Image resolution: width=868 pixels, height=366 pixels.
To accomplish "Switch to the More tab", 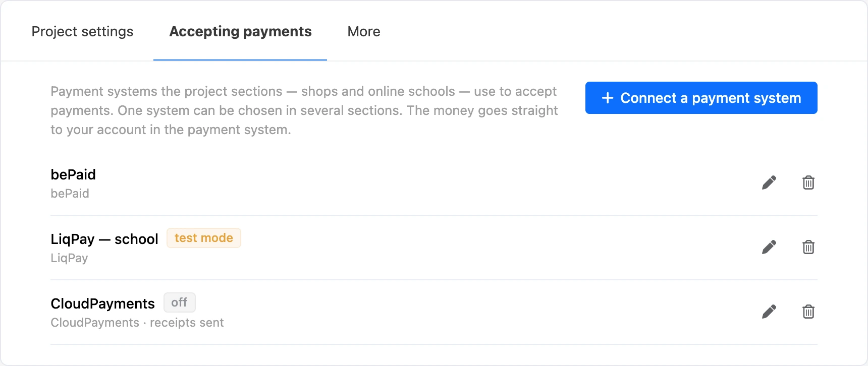I will pyautogui.click(x=364, y=31).
